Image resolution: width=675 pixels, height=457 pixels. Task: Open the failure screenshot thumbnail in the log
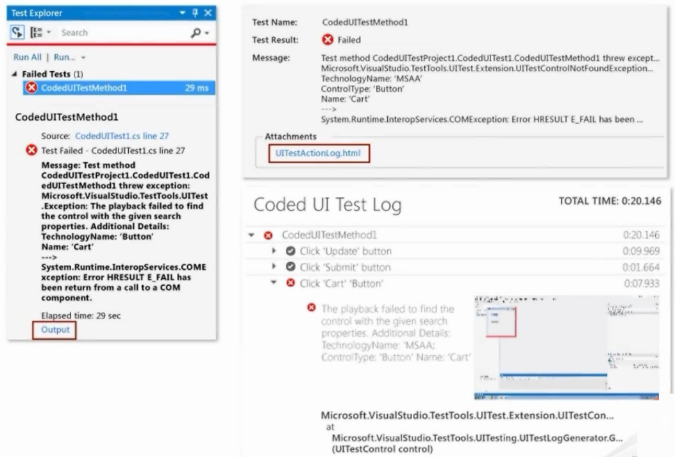(567, 347)
